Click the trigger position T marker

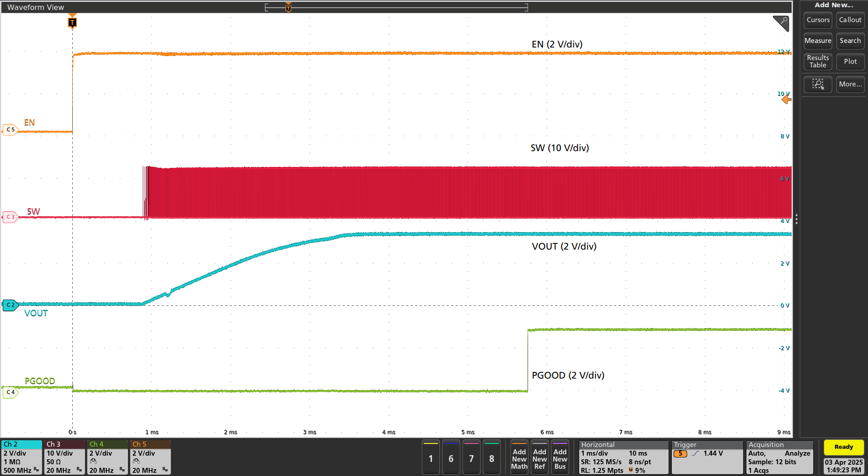pyautogui.click(x=72, y=22)
